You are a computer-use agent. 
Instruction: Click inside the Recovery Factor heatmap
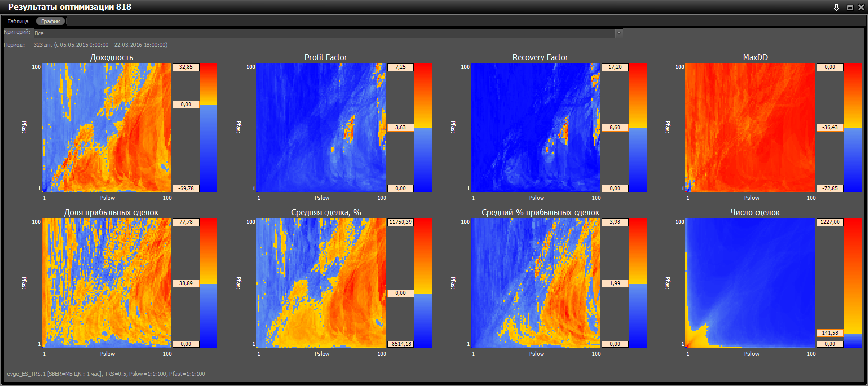tap(536, 127)
